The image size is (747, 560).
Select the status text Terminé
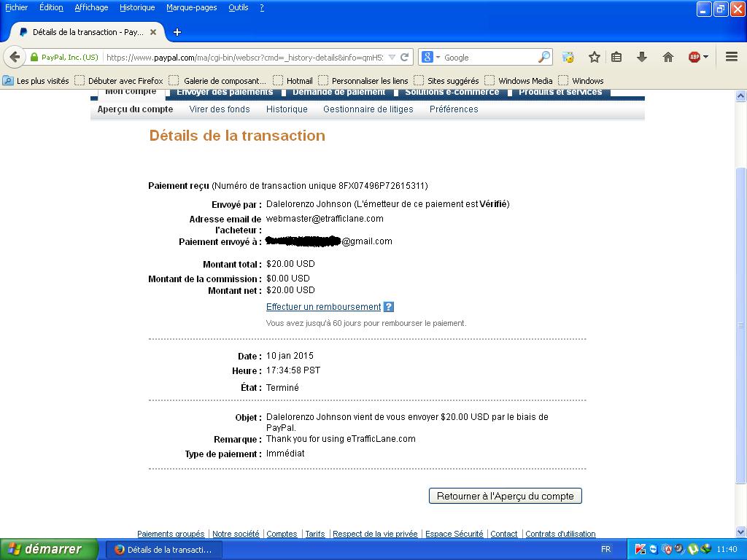(282, 388)
